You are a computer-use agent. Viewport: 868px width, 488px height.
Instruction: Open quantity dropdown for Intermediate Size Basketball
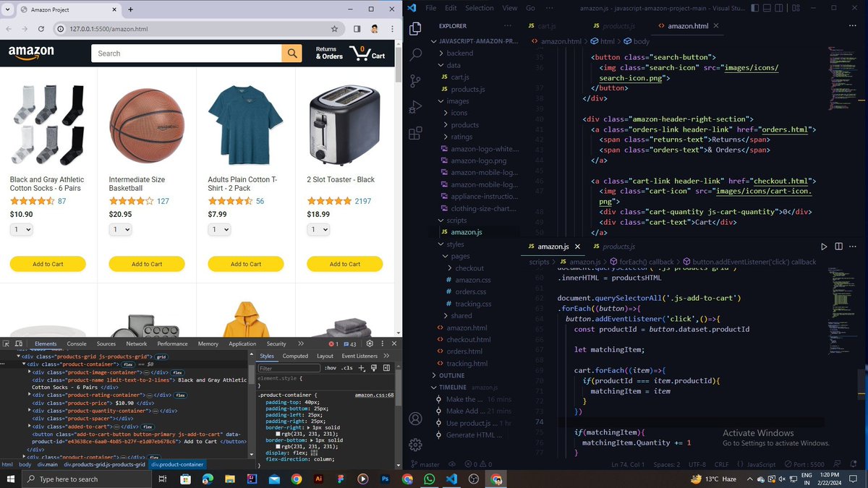121,229
